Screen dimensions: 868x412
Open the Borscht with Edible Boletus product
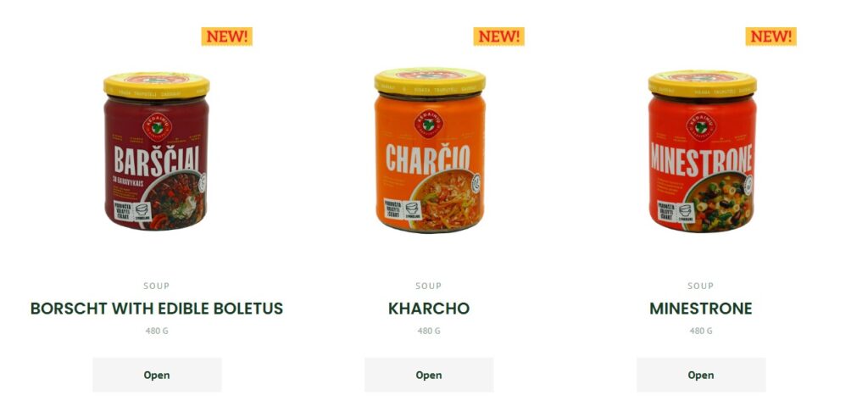pos(157,375)
